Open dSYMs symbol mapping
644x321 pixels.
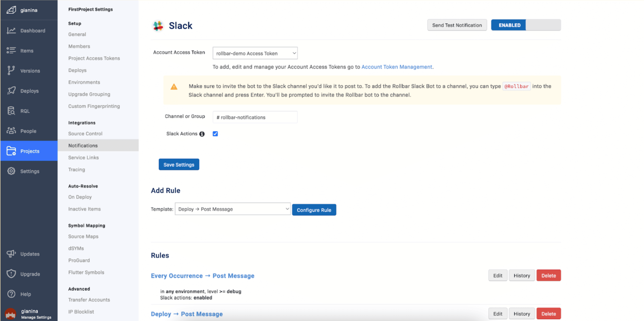pos(76,248)
